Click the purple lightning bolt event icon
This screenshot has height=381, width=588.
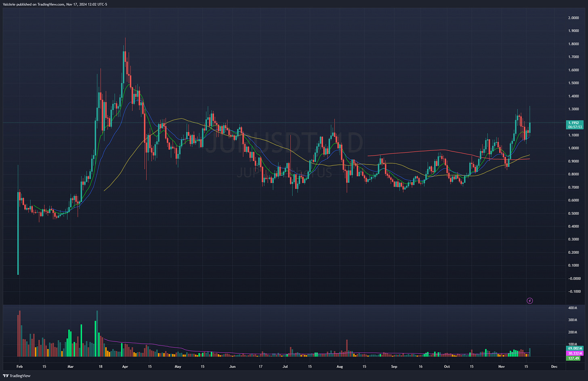click(530, 301)
